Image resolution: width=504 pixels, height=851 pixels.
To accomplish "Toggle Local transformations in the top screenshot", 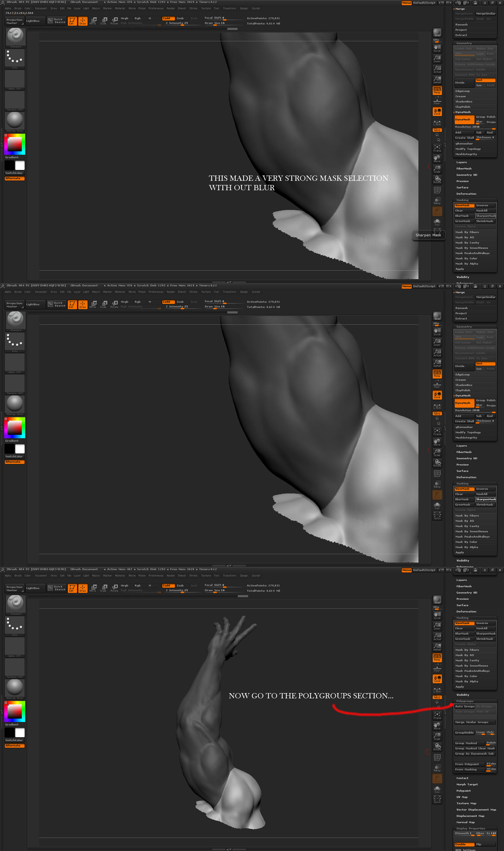I will pos(437,111).
